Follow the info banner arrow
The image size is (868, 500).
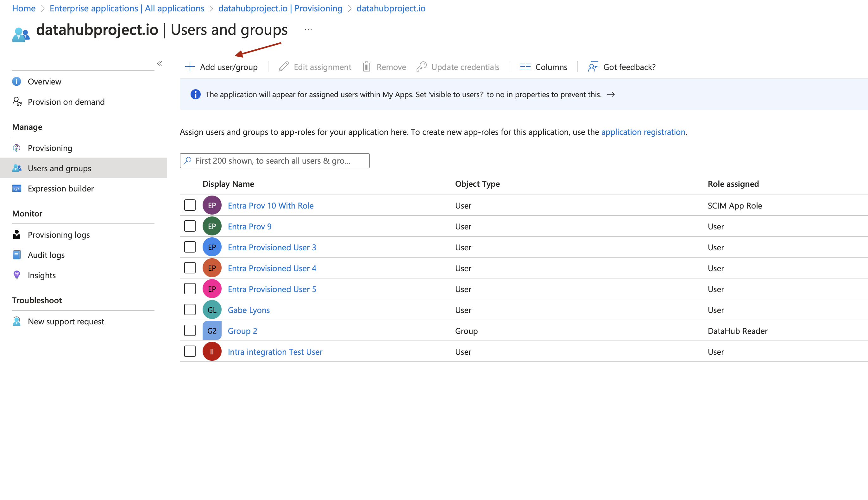pos(611,94)
